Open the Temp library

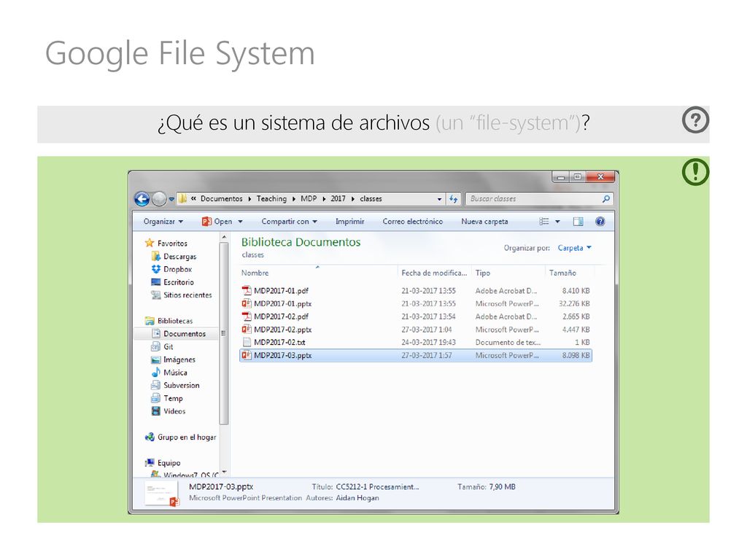(167, 397)
